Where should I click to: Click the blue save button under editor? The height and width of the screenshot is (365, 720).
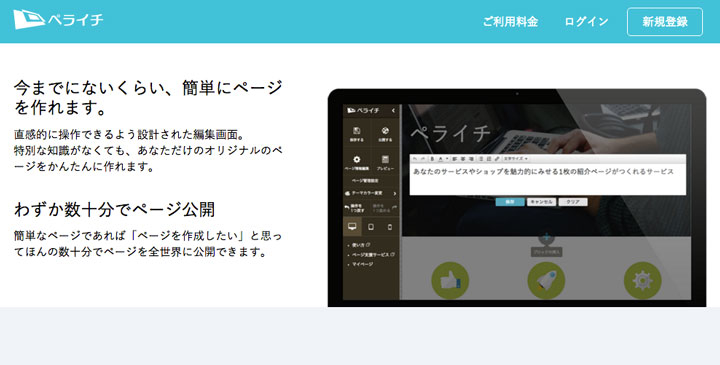pos(510,202)
